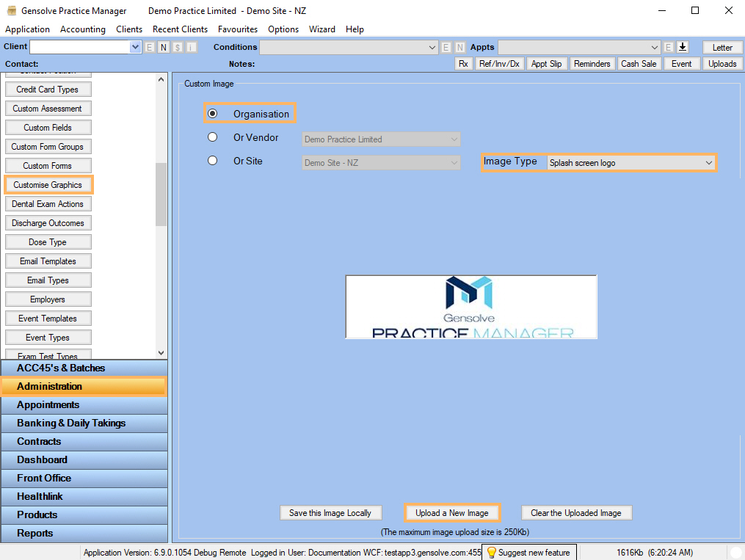Image resolution: width=745 pixels, height=560 pixels.
Task: Click Save this Image Locally button
Action: pyautogui.click(x=330, y=513)
